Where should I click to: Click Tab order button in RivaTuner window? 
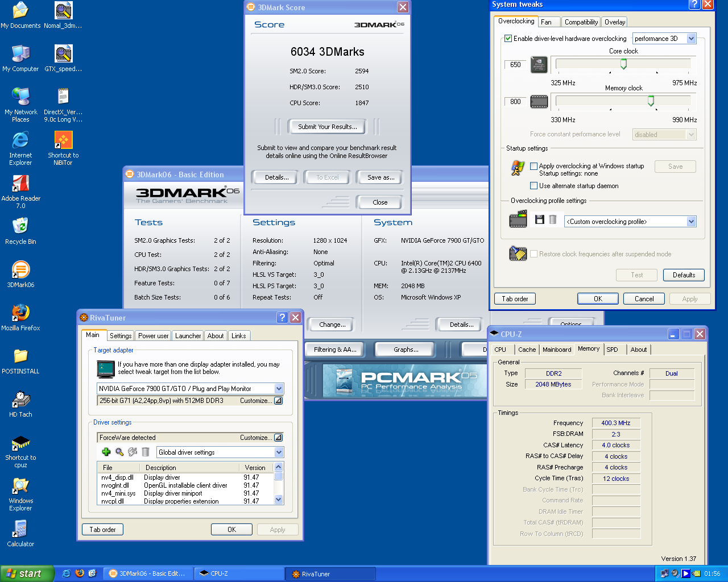[x=102, y=530]
